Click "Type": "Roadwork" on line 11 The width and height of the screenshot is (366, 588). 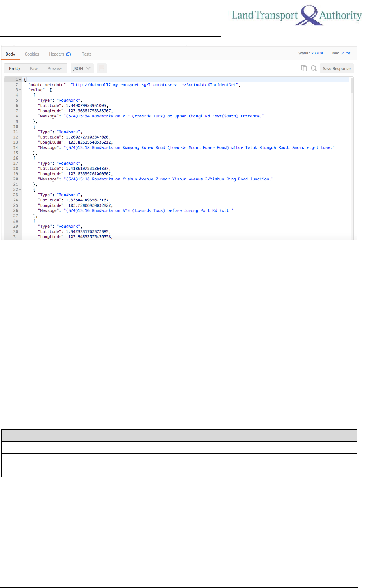point(60,132)
